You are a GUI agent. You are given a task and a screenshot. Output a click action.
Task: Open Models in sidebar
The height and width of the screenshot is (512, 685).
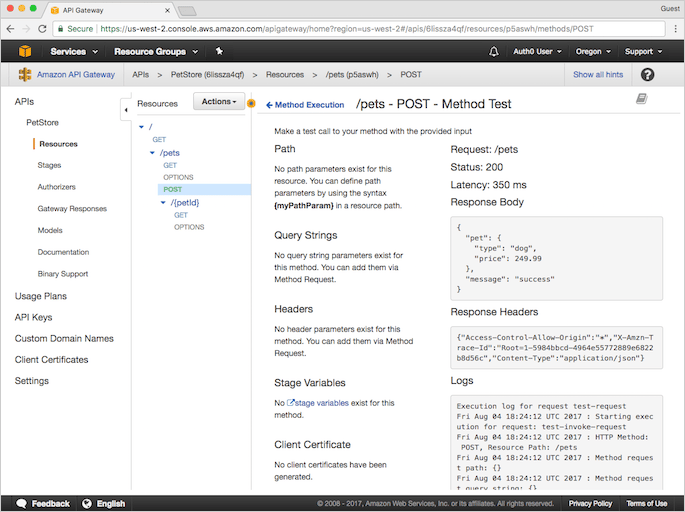[50, 230]
